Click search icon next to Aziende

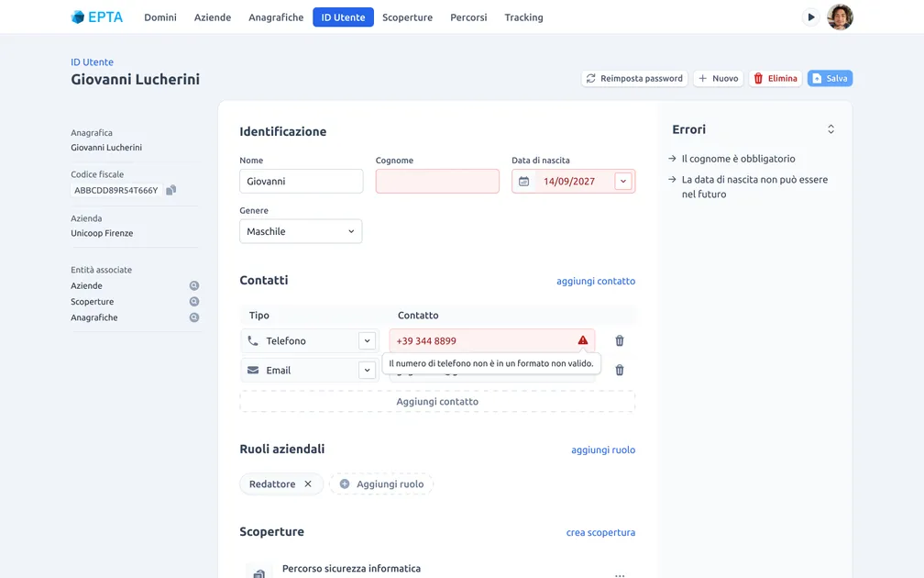[x=193, y=286]
